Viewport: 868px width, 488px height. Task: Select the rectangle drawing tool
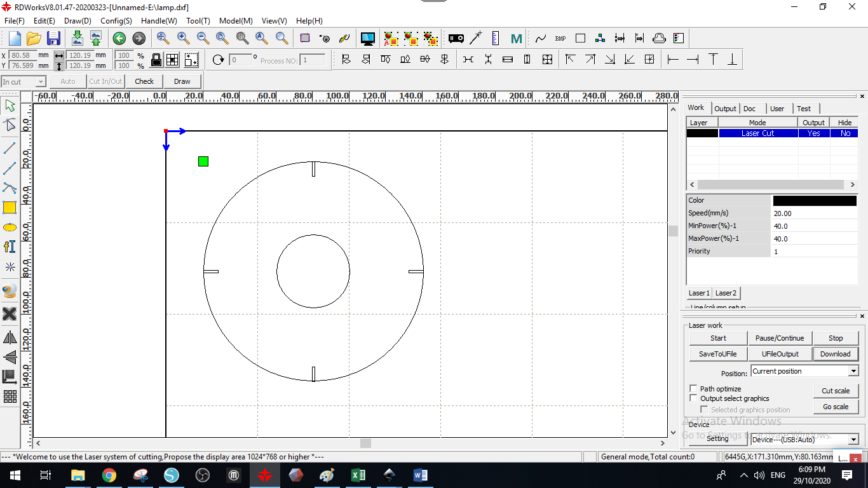pos(10,207)
